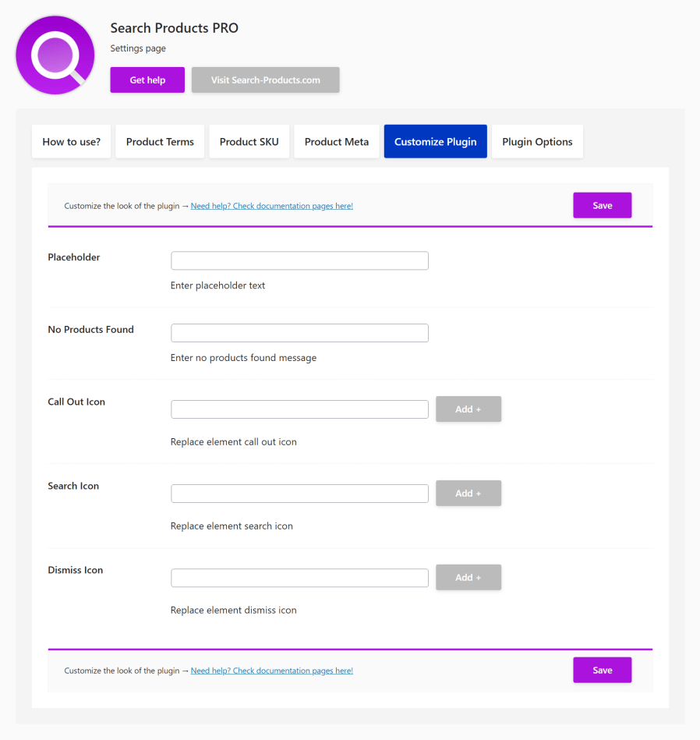Select the Product SKU tab
This screenshot has width=700, height=740.
point(249,142)
